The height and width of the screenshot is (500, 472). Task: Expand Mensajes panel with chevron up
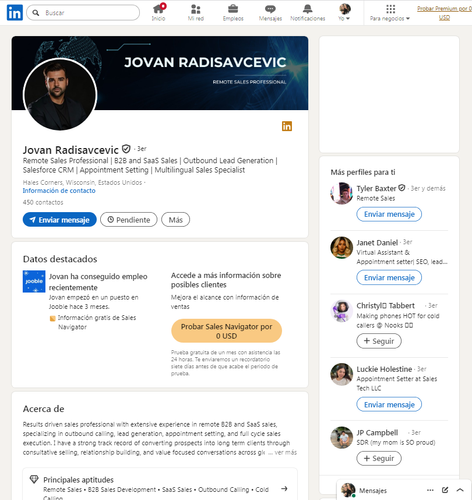[460, 490]
